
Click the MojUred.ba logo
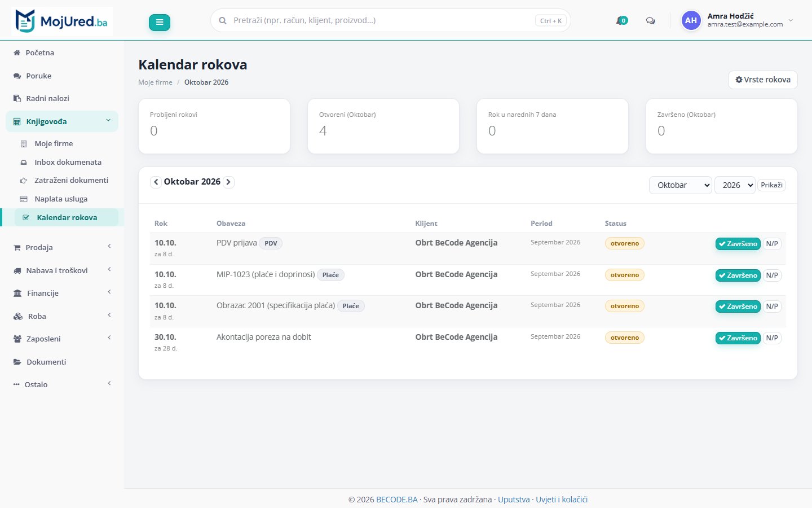62,21
